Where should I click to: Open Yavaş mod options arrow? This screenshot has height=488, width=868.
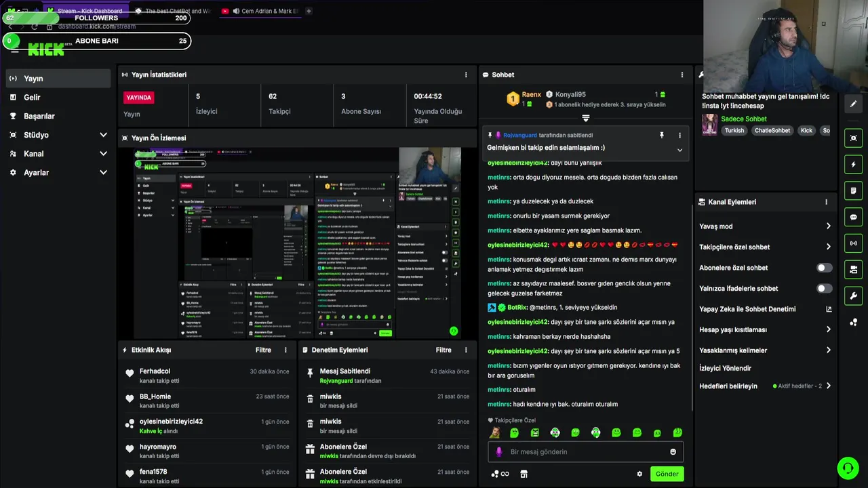[828, 226]
